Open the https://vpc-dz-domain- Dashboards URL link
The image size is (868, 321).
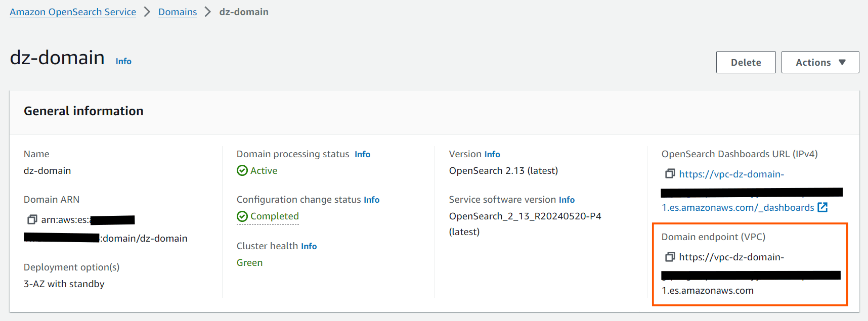point(731,174)
